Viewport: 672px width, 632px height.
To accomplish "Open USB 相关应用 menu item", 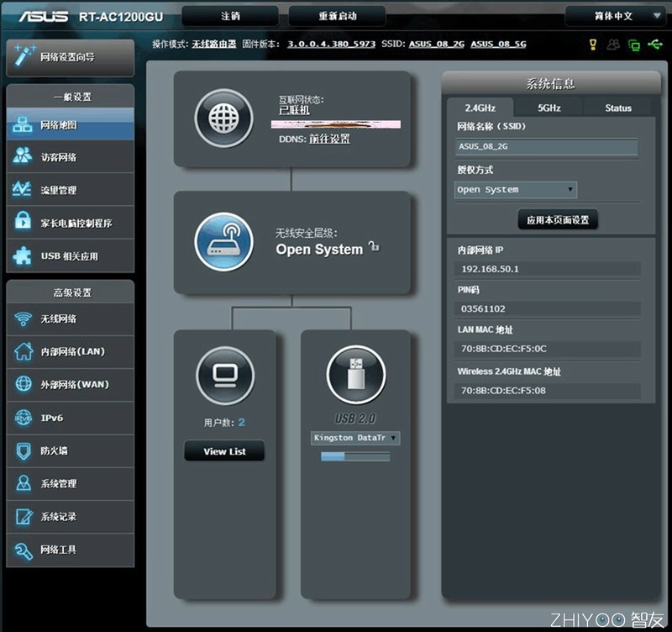I will tap(71, 255).
